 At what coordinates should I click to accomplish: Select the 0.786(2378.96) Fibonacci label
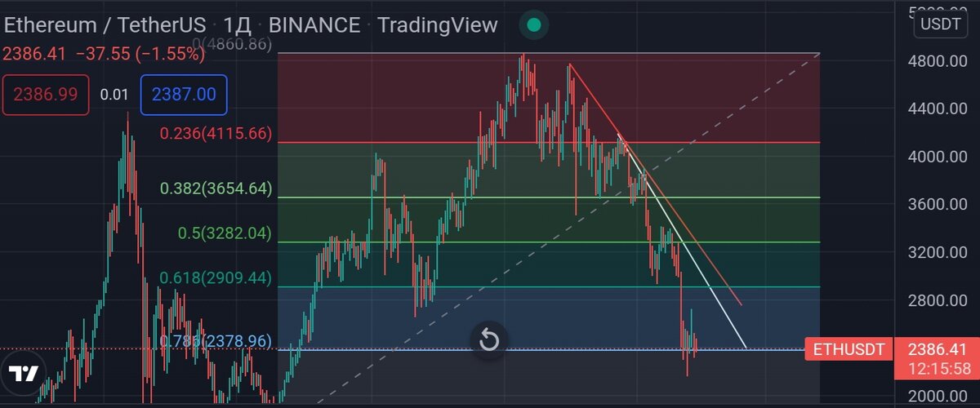(216, 341)
